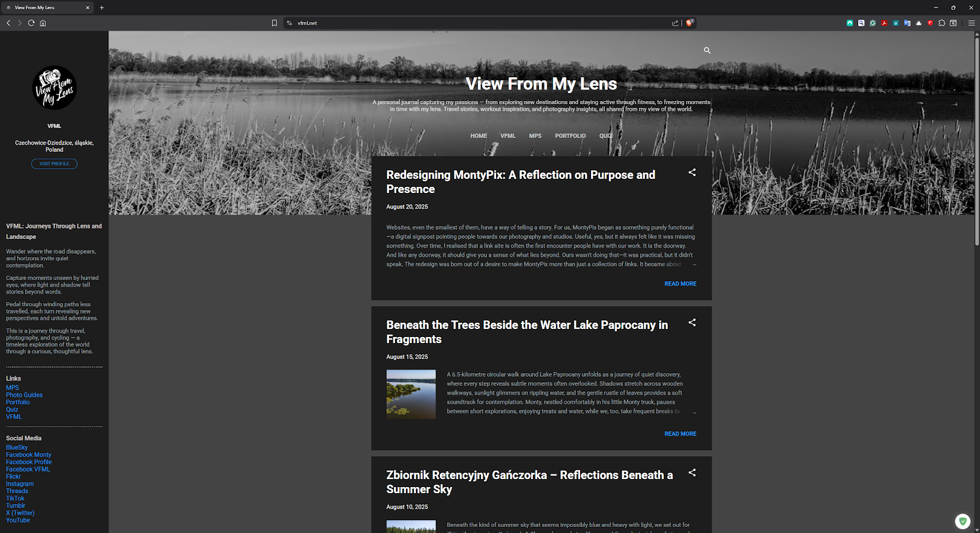This screenshot has height=533, width=980.
Task: Open Beneath the Trees Beside the Water title
Action: tap(527, 332)
